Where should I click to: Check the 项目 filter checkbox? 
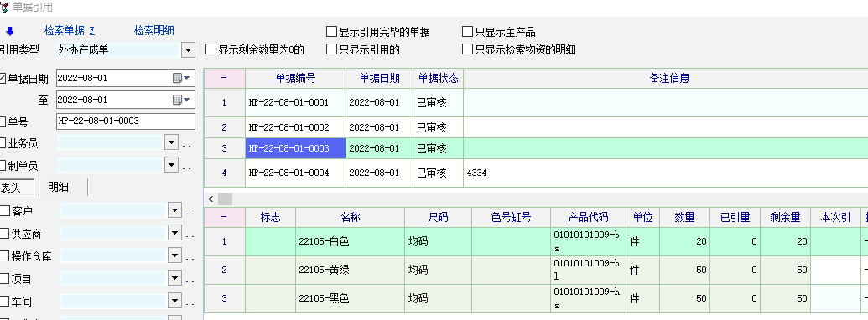coord(5,279)
